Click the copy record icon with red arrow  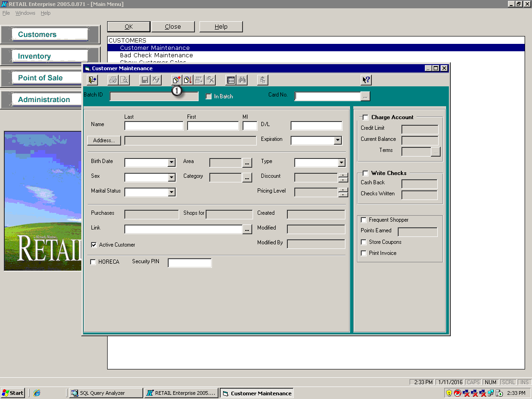(x=187, y=80)
